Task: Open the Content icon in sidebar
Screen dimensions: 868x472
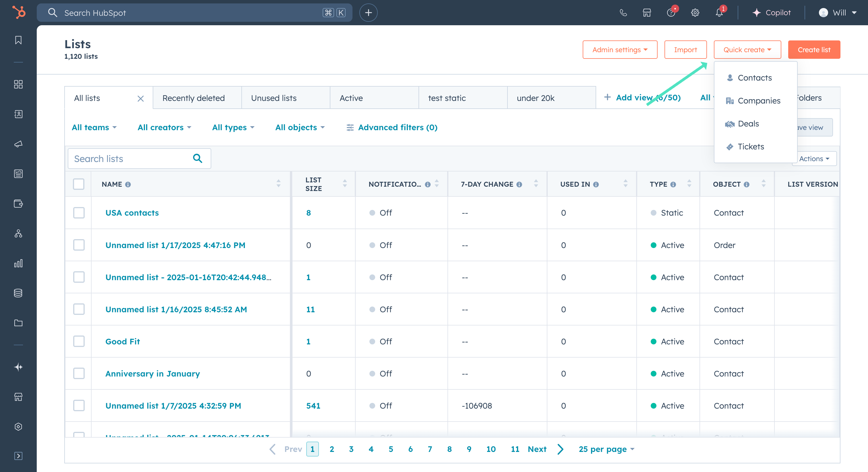Action: [x=18, y=174]
